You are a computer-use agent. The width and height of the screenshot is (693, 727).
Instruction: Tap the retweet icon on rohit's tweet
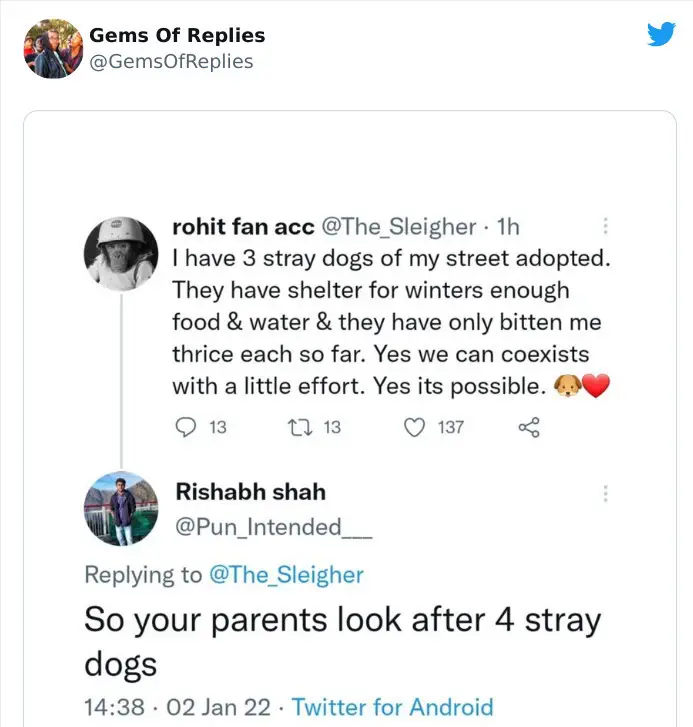coord(300,427)
